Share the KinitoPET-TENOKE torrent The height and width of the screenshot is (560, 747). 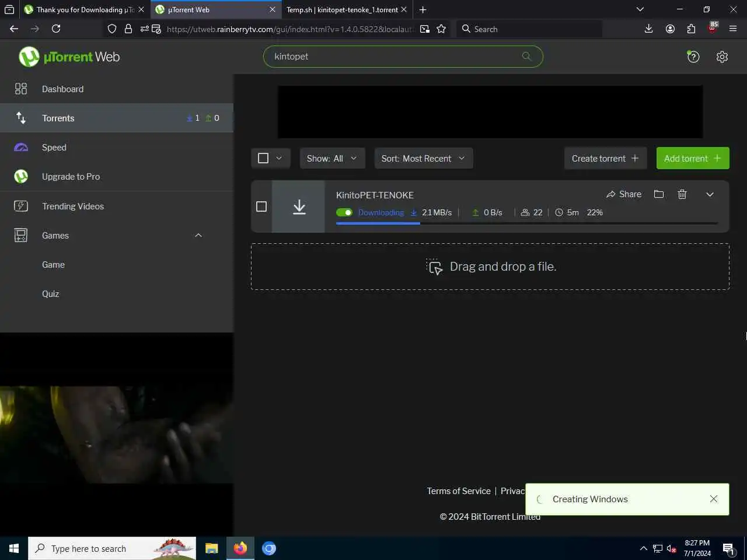pos(624,194)
